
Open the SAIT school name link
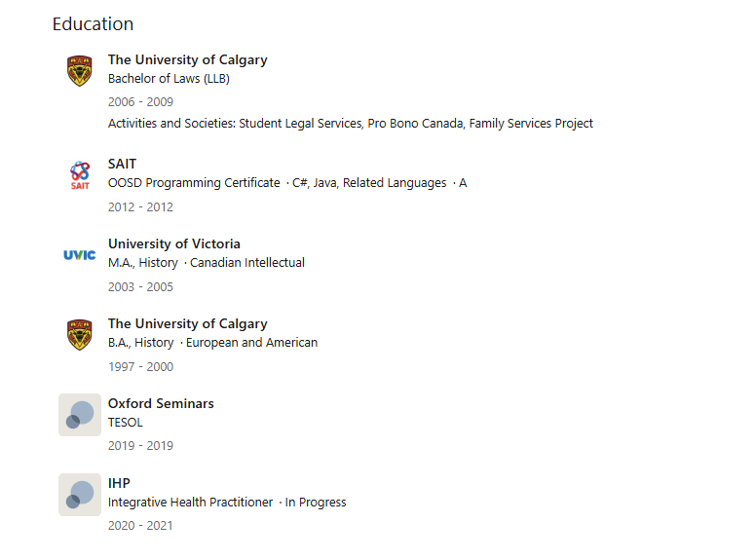click(x=122, y=164)
